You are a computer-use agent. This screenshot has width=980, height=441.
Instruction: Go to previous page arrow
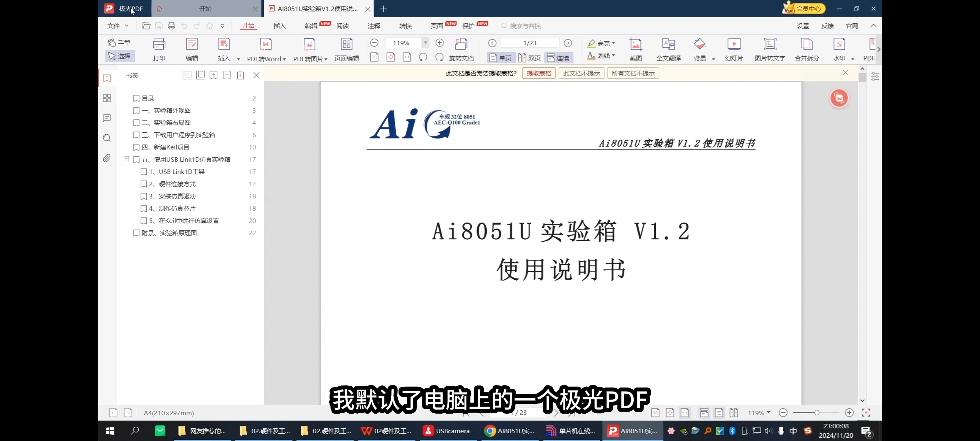click(492, 43)
